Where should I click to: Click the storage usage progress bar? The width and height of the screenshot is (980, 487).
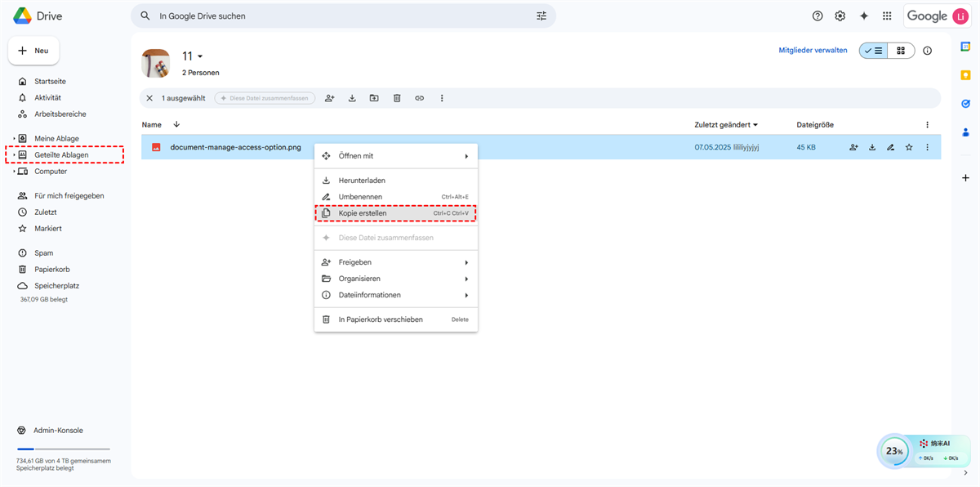pyautogui.click(x=63, y=449)
